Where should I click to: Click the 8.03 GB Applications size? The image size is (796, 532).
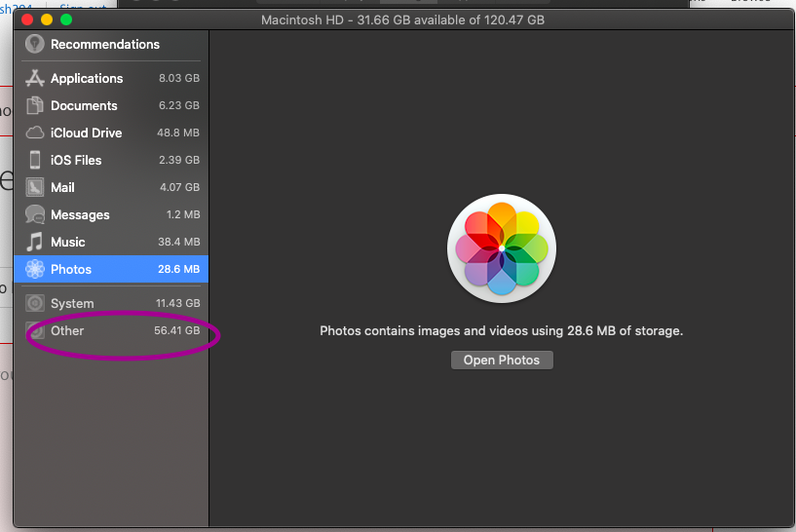179,78
